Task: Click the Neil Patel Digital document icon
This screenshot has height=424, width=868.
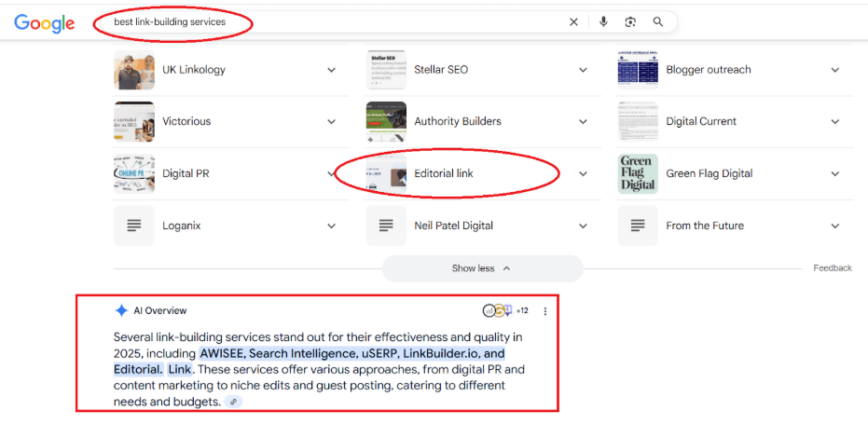Action: click(386, 226)
